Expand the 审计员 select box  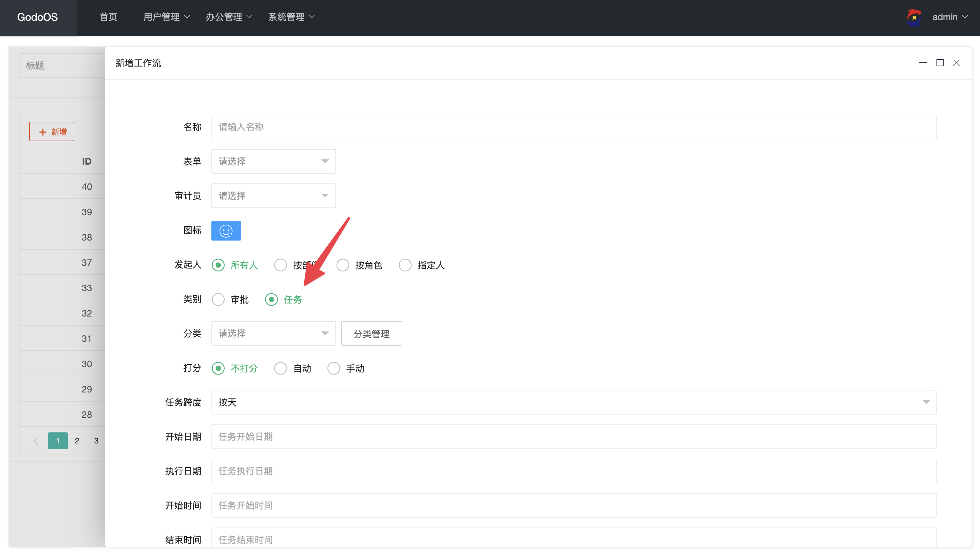273,196
